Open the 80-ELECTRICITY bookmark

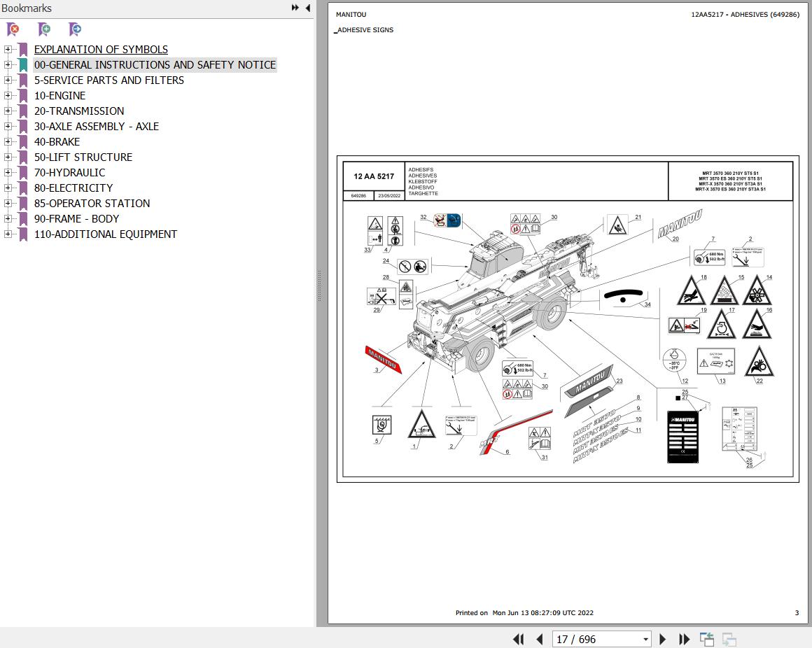tap(73, 188)
